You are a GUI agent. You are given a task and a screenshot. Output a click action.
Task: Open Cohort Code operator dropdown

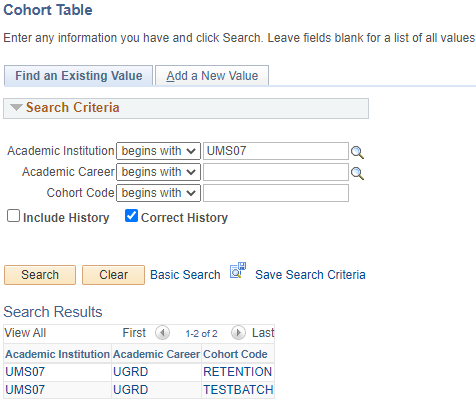click(158, 193)
